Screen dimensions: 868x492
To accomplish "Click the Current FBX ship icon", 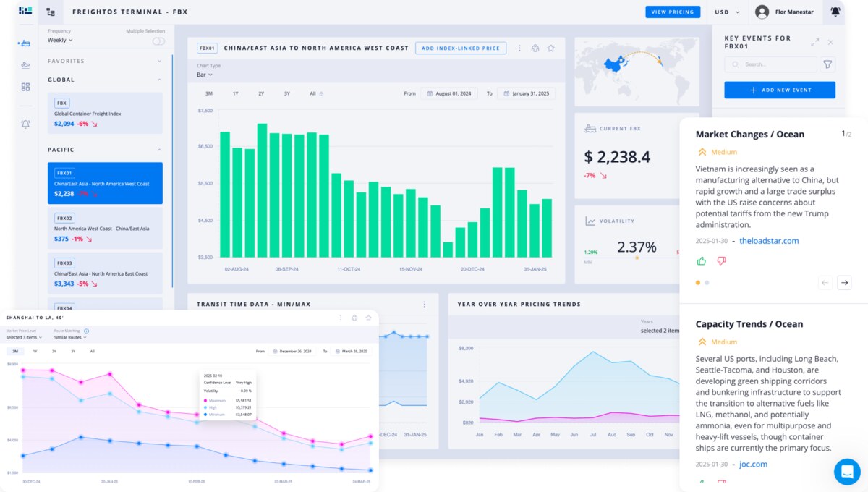I will (589, 129).
